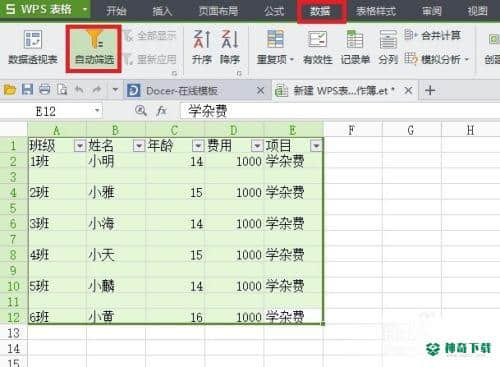Click the 有效性 data validation icon
The image size is (500, 367).
point(317,47)
